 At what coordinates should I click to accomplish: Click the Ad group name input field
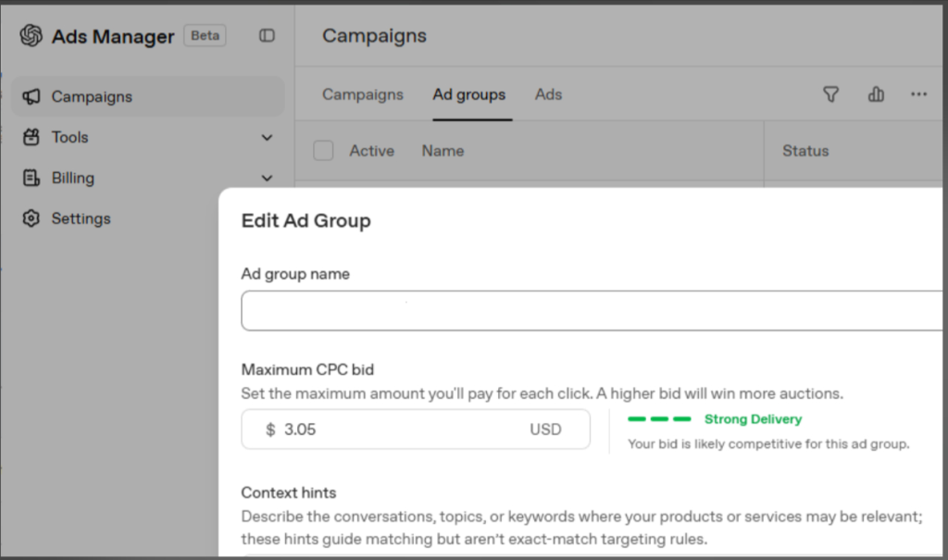[592, 311]
